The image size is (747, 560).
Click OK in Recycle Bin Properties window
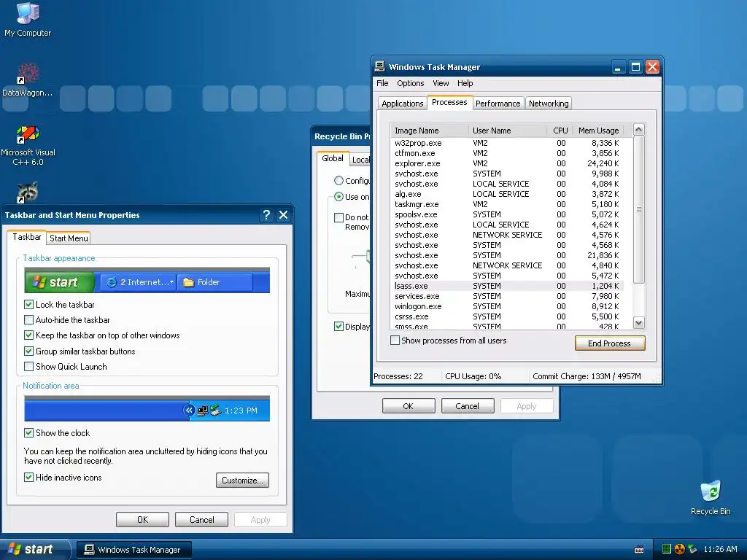coord(409,406)
